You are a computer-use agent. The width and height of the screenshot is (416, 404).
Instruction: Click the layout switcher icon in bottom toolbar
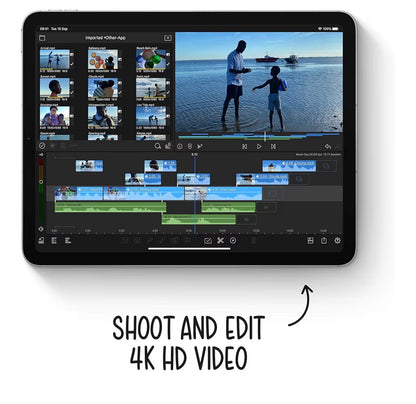(310, 240)
